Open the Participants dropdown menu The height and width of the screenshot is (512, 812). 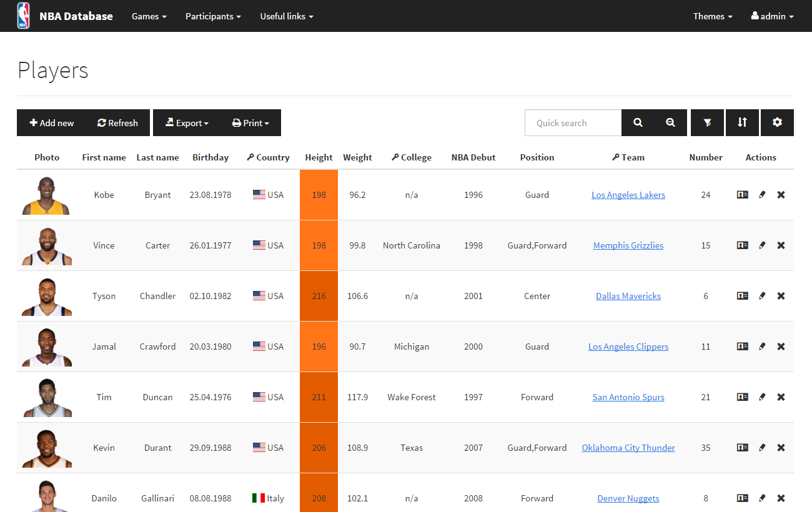(x=213, y=16)
